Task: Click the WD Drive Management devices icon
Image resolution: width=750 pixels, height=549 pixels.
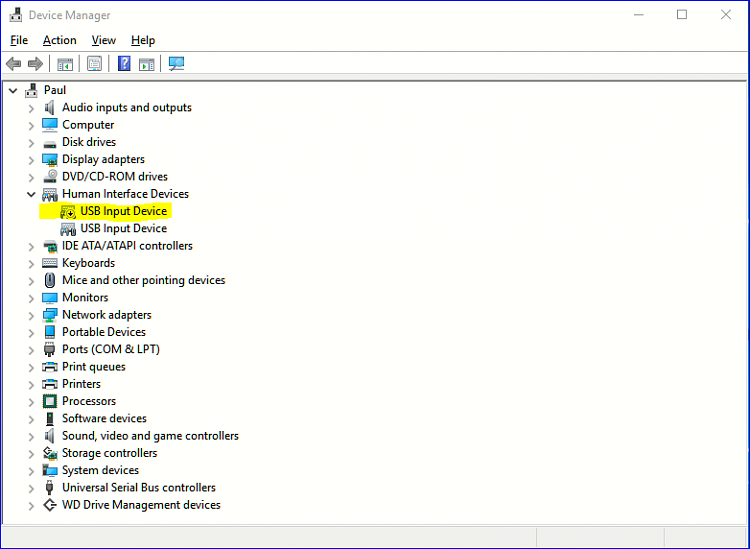Action: 50,505
